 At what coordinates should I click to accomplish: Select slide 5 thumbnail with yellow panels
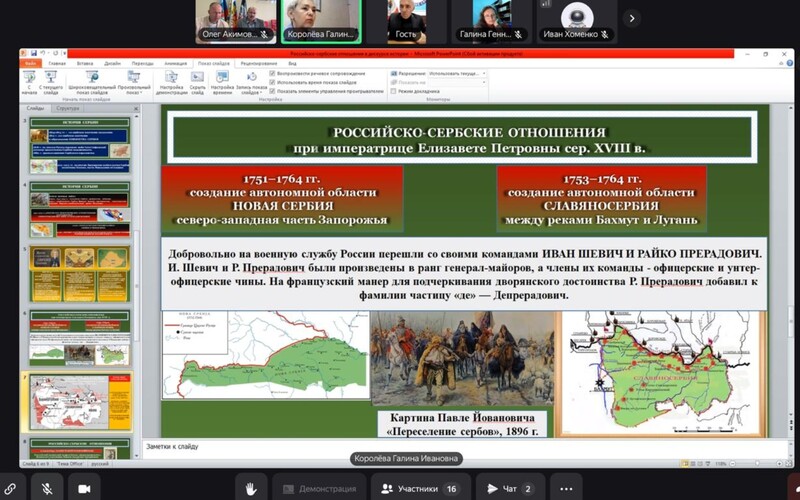[x=80, y=273]
